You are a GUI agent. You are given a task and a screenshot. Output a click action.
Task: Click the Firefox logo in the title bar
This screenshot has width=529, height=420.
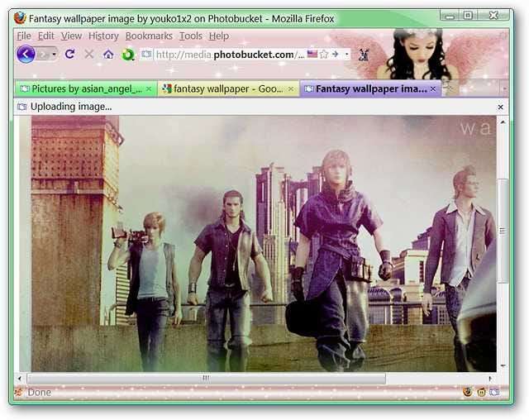click(x=20, y=18)
